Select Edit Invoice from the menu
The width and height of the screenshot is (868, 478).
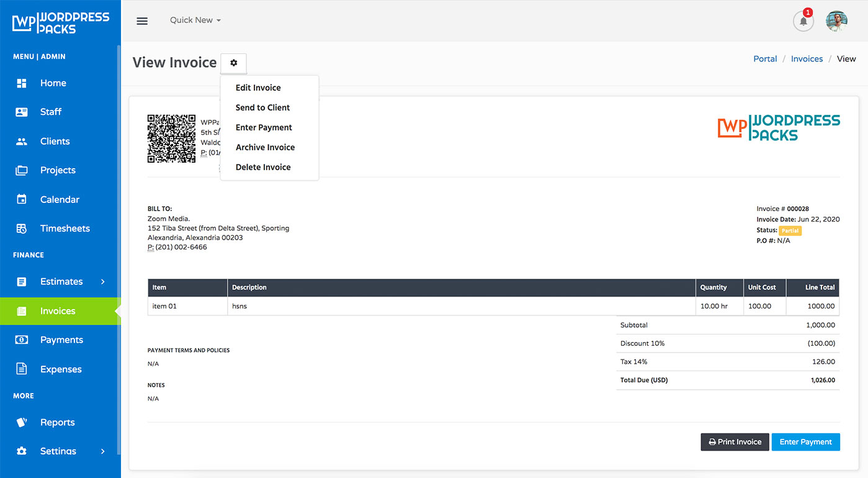click(257, 88)
